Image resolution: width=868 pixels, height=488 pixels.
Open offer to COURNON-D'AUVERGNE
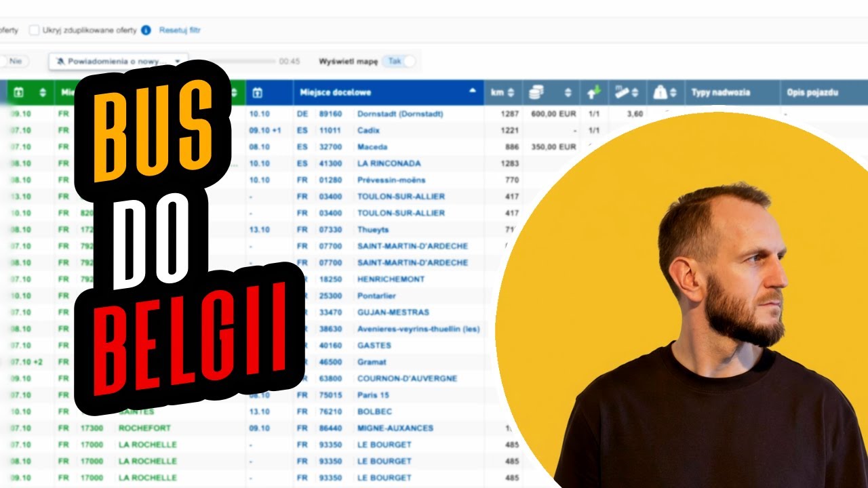pos(407,379)
